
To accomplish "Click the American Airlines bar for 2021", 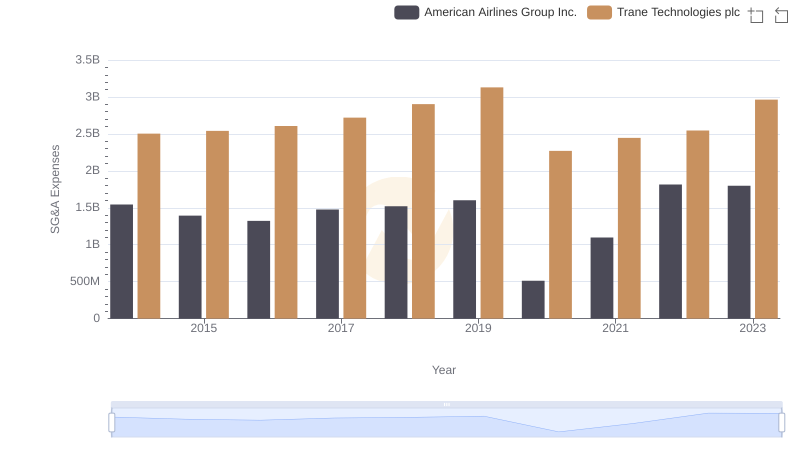I will click(602, 278).
